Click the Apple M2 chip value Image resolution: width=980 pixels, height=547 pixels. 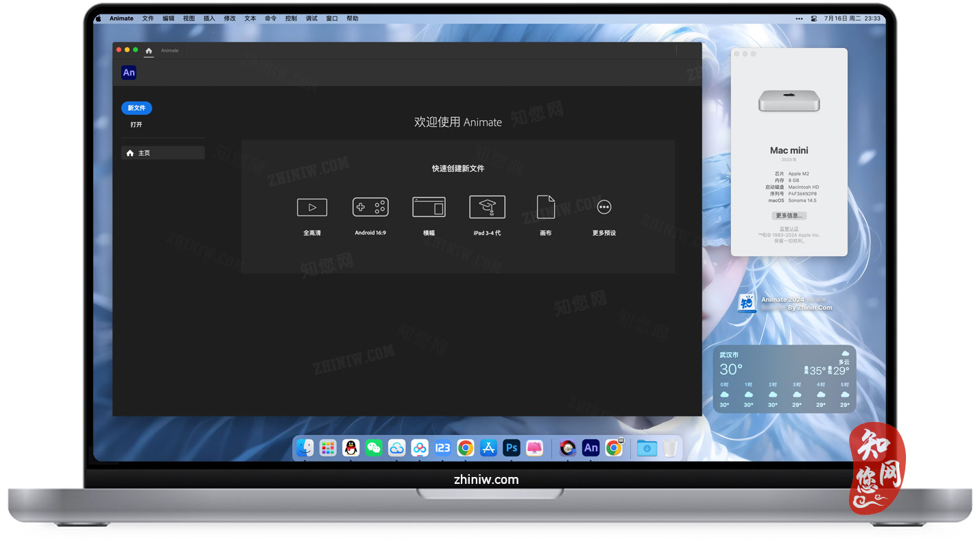798,174
